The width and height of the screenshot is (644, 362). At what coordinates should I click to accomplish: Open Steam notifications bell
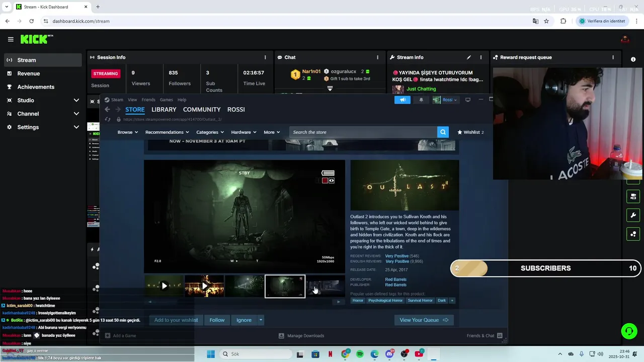[x=421, y=100]
